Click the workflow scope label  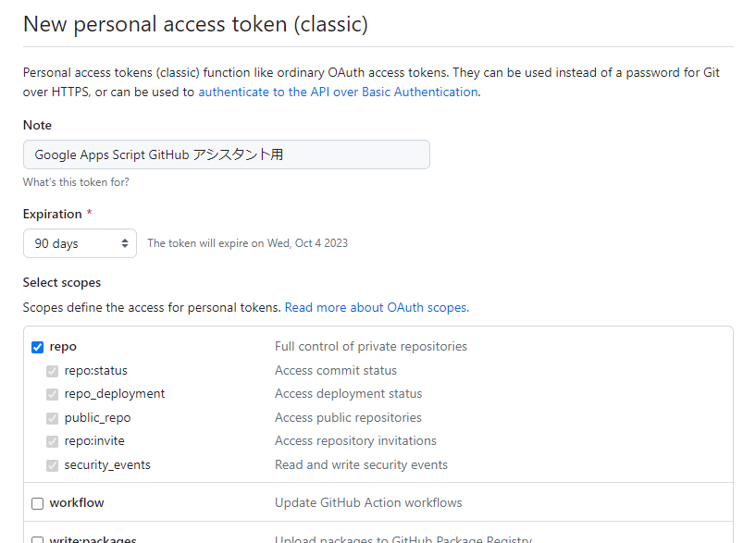click(77, 503)
